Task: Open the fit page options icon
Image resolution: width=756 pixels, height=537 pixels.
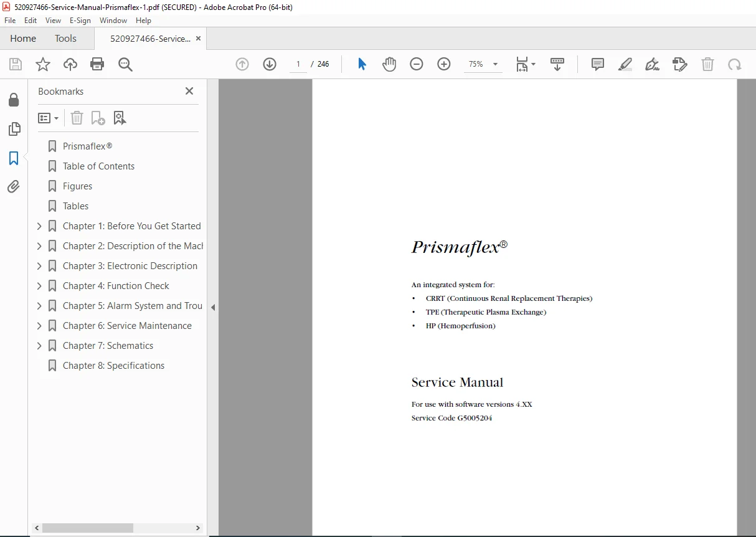Action: 525,64
